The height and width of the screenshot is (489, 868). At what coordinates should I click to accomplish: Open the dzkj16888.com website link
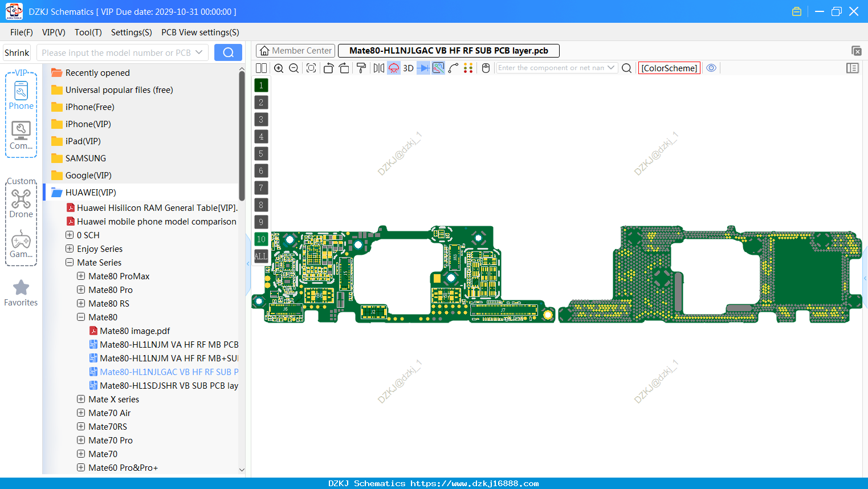click(474, 483)
